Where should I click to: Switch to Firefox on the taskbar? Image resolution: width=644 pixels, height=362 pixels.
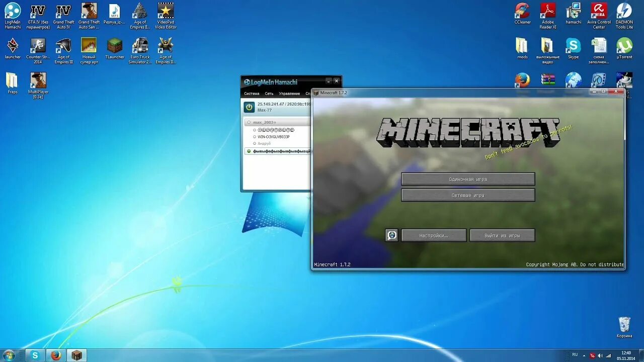point(56,355)
